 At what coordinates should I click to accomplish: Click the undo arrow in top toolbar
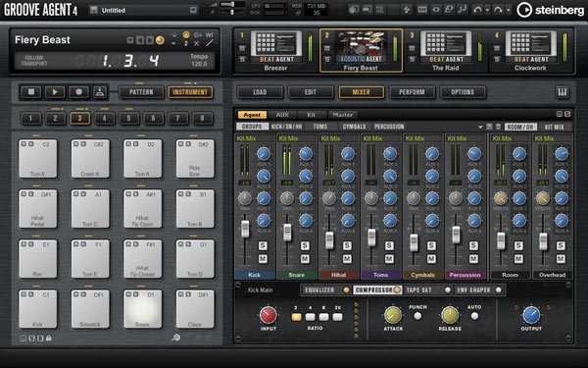pos(477,10)
